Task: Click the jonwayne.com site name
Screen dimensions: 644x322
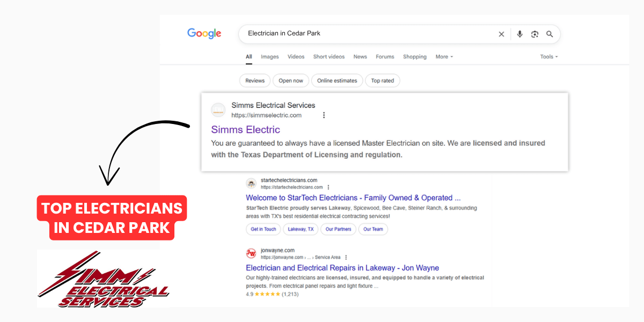Action: (x=278, y=250)
